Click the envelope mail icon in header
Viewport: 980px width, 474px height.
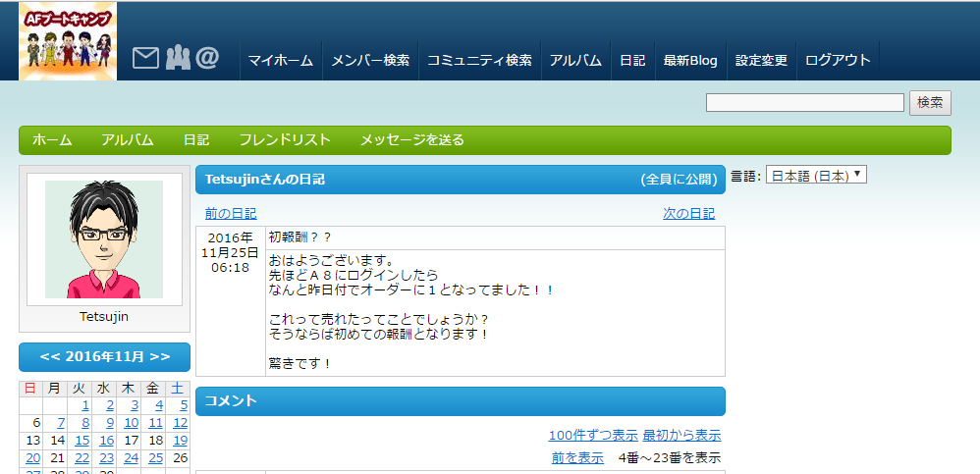(145, 59)
